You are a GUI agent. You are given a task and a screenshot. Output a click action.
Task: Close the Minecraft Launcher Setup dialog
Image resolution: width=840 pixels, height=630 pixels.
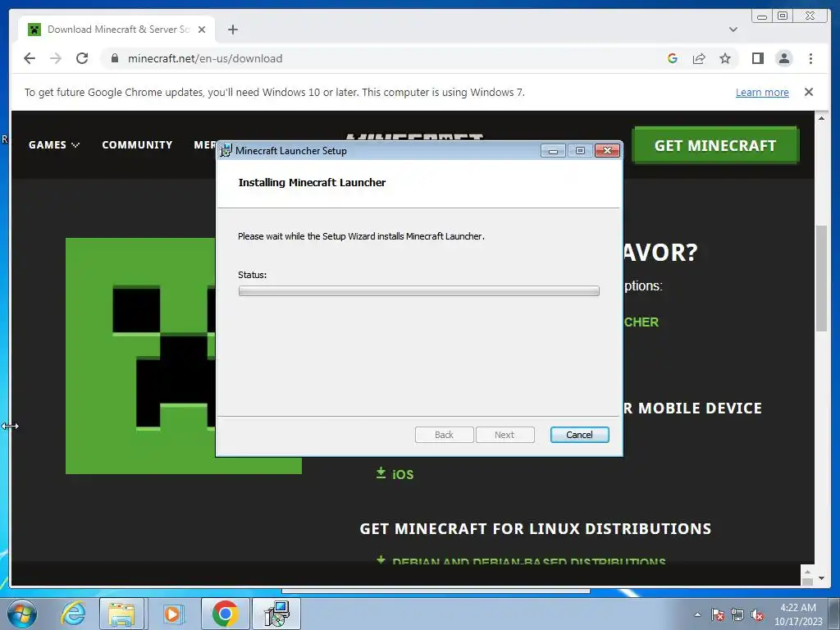[x=608, y=151]
